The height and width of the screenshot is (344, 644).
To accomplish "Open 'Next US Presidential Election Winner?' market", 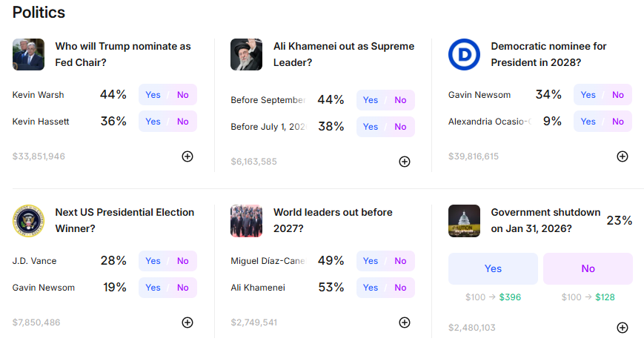I will [125, 220].
